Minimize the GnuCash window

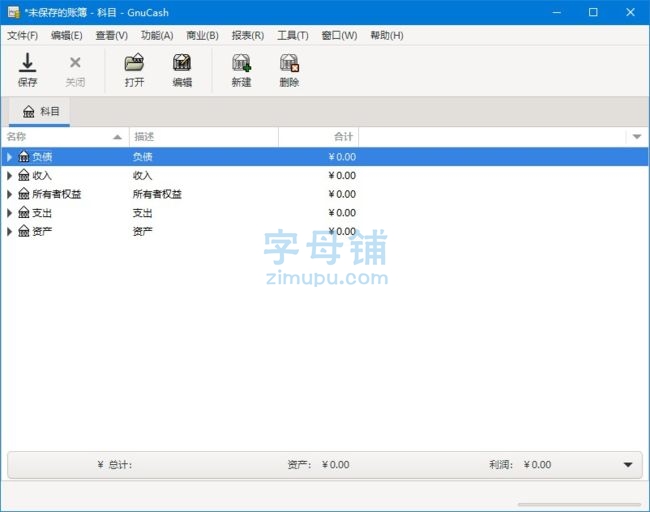click(557, 12)
